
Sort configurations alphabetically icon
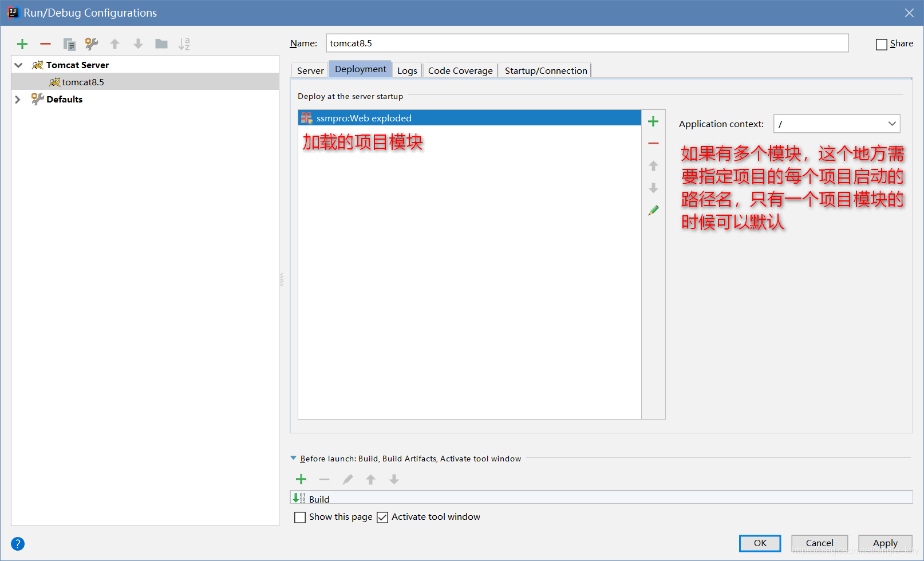coord(184,44)
